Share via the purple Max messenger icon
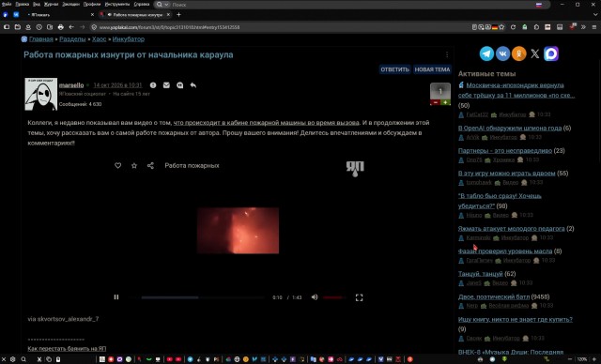 click(x=551, y=53)
